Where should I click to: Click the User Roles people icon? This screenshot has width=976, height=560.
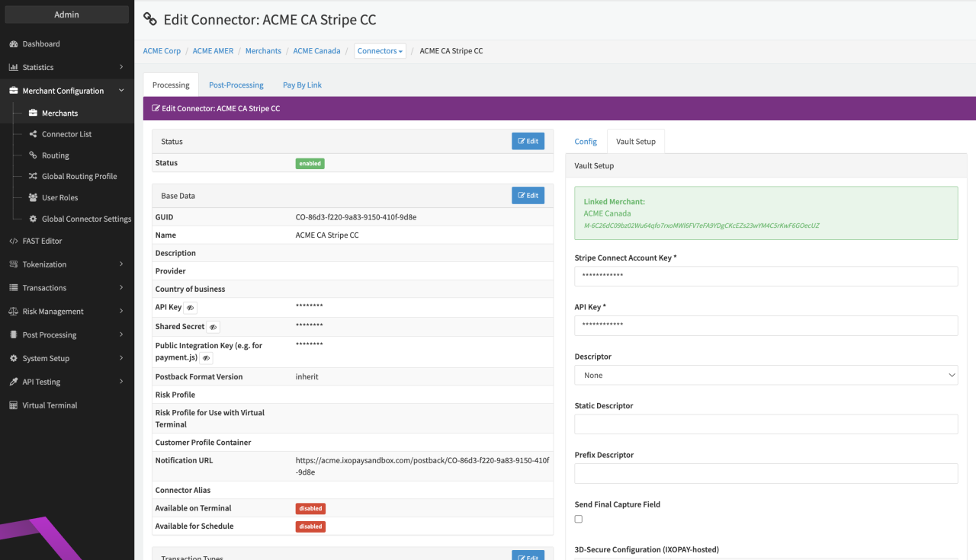click(x=33, y=197)
